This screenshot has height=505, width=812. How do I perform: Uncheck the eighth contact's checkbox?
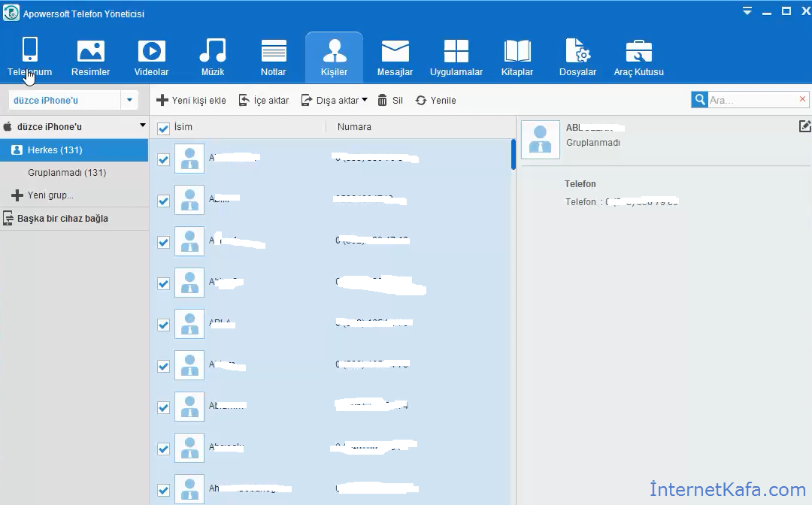coord(163,449)
